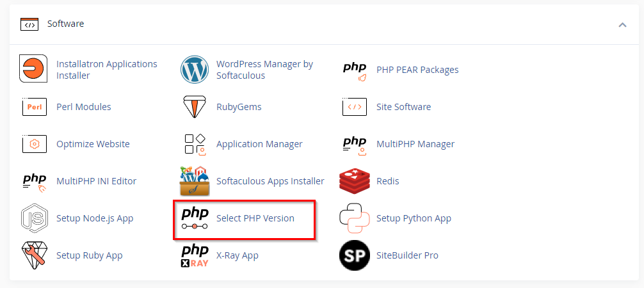Collapse the Software section chevron
This screenshot has width=644, height=288.
622,25
